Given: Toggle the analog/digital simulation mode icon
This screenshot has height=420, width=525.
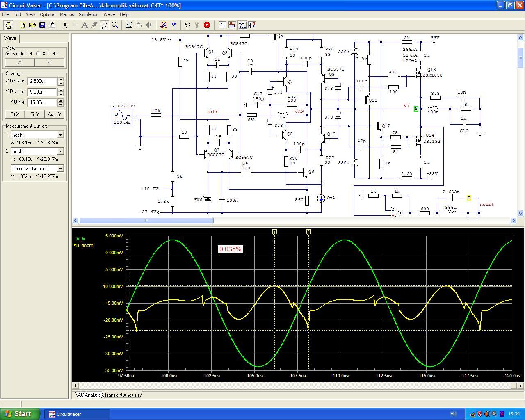Looking at the screenshot, I should click(x=164, y=25).
